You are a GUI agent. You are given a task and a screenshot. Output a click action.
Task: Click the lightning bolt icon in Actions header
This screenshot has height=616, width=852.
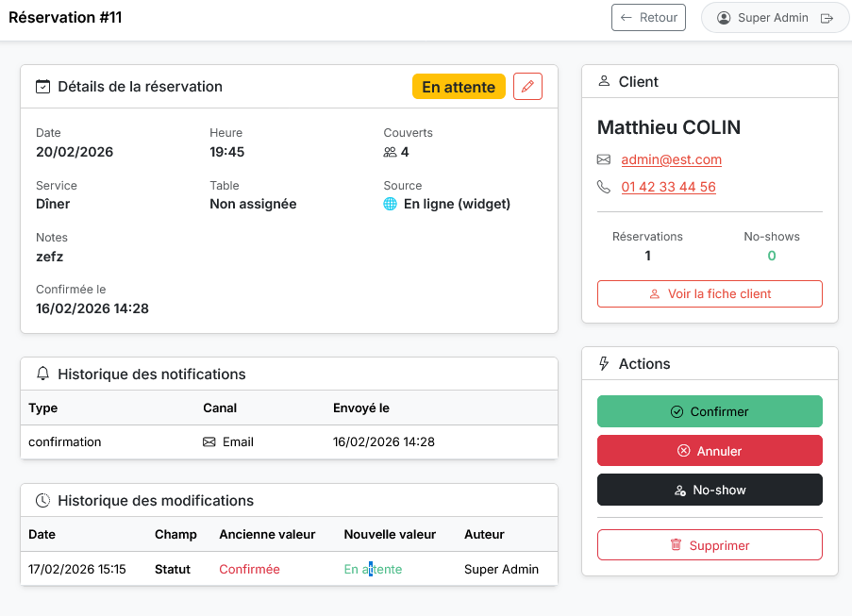pos(604,364)
